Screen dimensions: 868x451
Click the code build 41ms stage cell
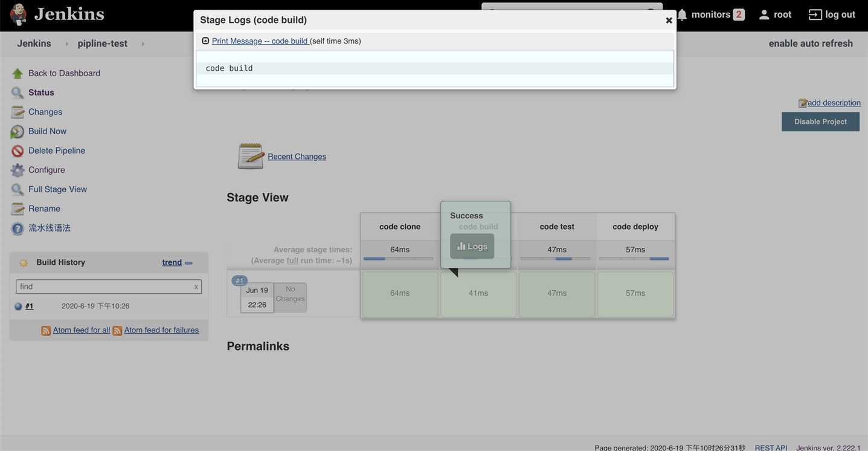click(x=478, y=294)
